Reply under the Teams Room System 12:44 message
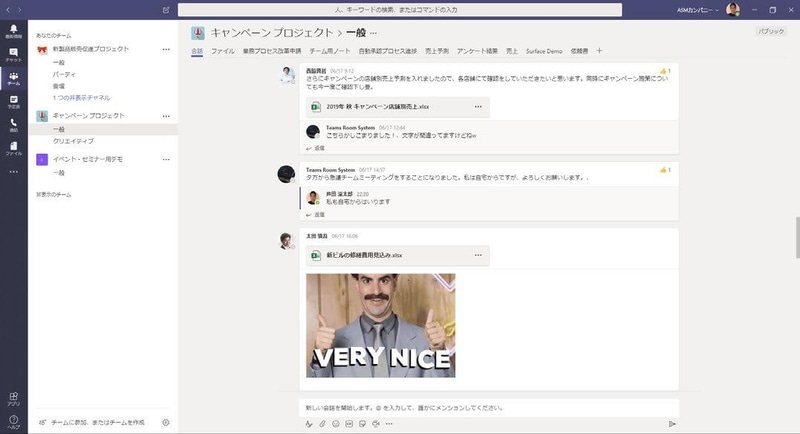Image resolution: width=800 pixels, height=434 pixels. coord(315,148)
